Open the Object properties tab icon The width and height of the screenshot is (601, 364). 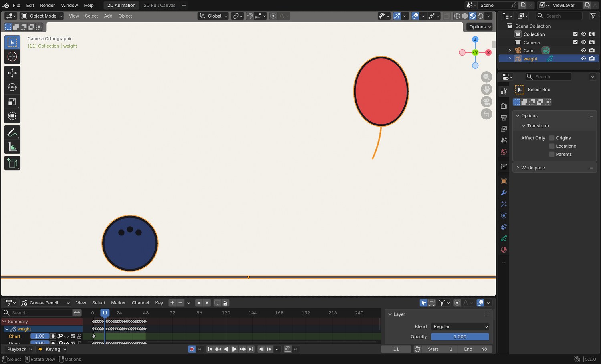504,181
